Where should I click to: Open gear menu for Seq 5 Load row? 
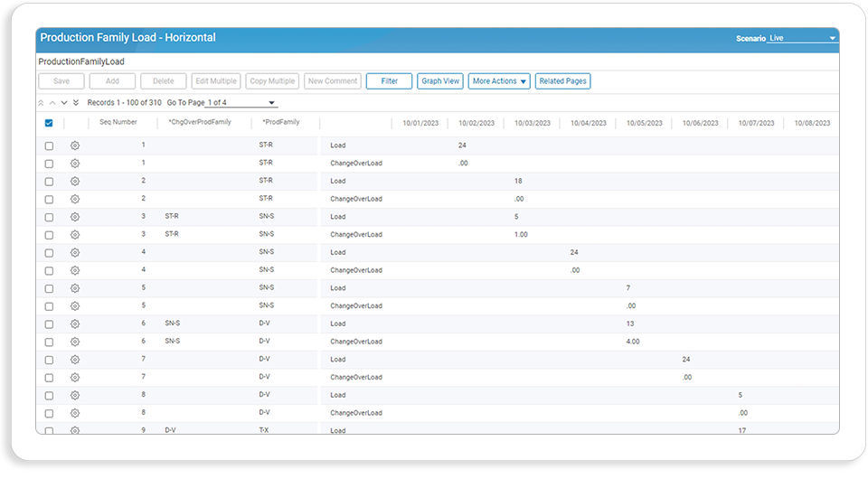click(75, 288)
